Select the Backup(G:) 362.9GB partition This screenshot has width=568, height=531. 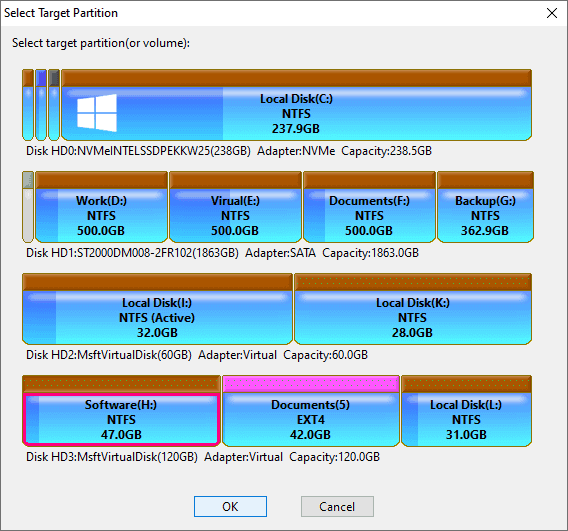485,207
